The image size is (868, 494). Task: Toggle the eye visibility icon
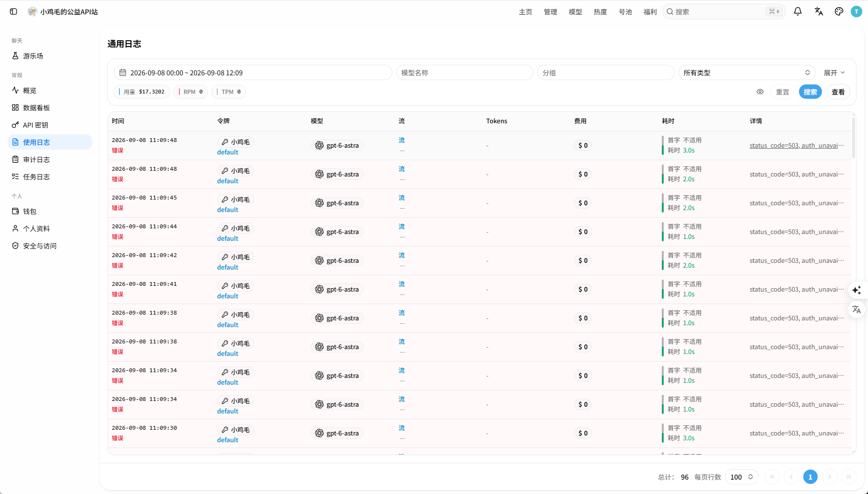tap(760, 92)
